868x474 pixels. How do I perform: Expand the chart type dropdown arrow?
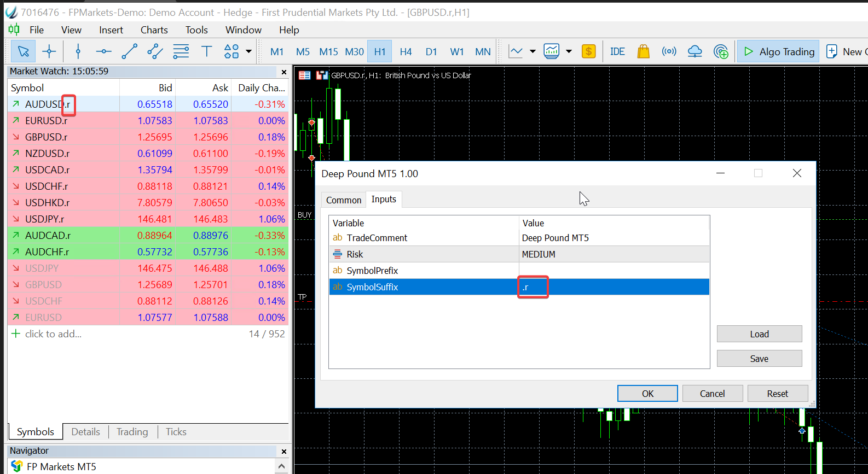tap(533, 51)
